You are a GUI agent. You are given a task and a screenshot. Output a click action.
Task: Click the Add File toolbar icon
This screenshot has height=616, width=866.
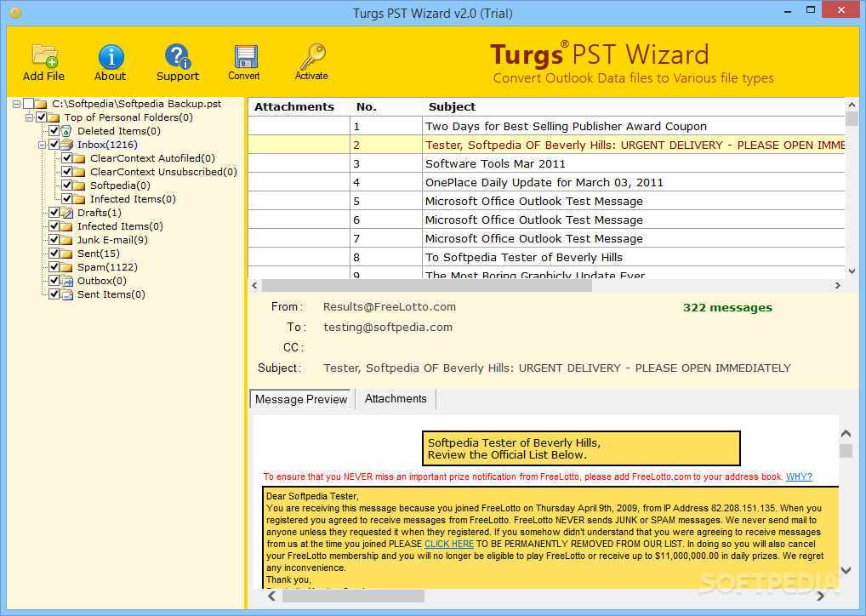(44, 56)
